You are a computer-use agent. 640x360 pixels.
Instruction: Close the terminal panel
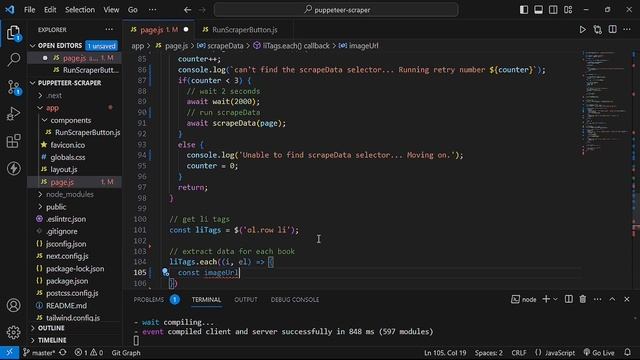[x=627, y=299]
